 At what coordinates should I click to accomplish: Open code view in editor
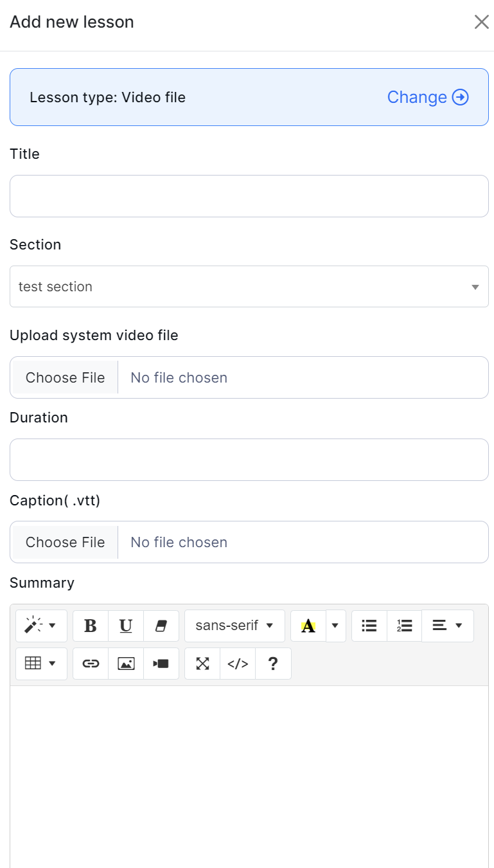click(238, 664)
